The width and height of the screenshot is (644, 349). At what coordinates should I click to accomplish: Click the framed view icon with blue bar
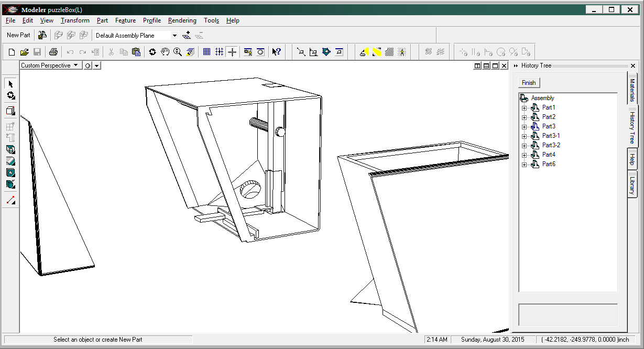[x=339, y=52]
